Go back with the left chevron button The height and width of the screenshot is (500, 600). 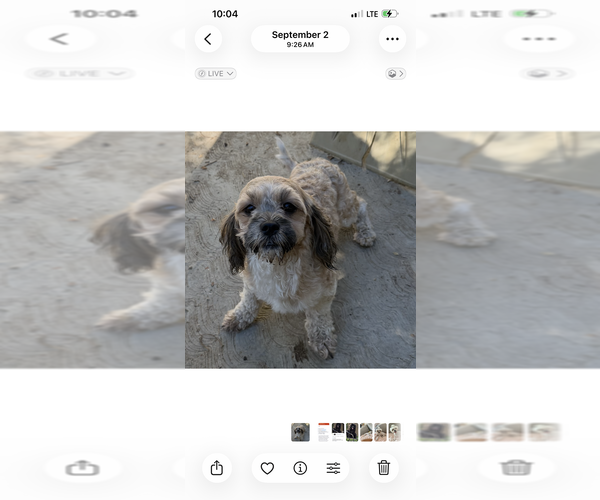click(x=208, y=39)
